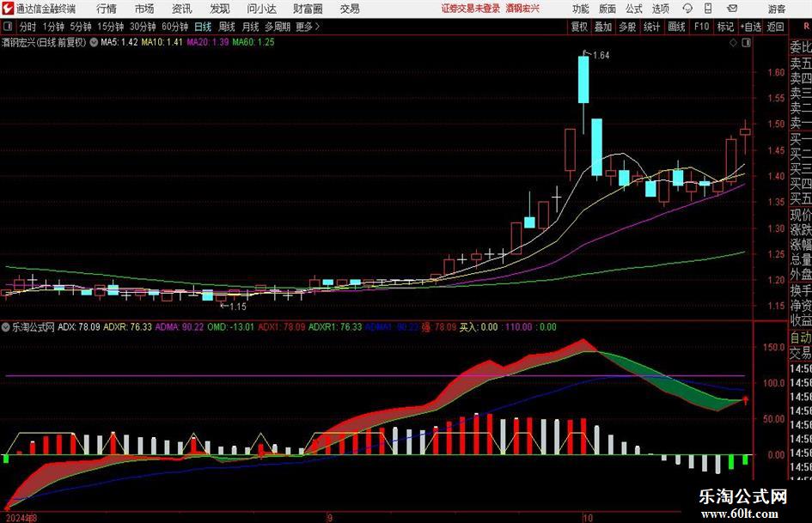This screenshot has width=812, height=523.
Task: Open the messages envelope icon
Action: coord(732,9)
